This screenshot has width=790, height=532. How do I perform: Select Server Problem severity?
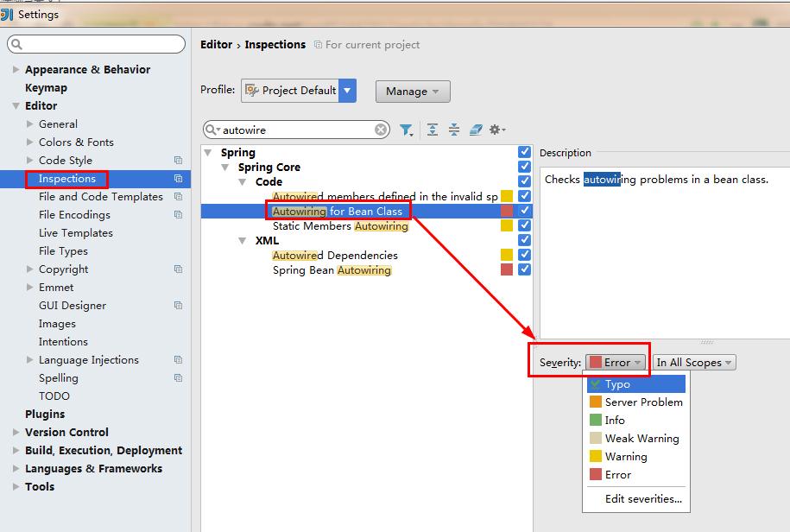[636, 402]
